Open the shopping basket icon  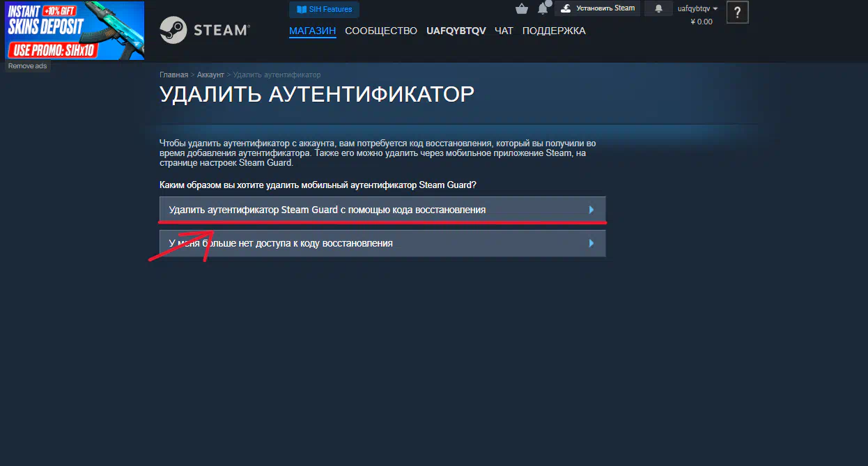click(x=521, y=9)
